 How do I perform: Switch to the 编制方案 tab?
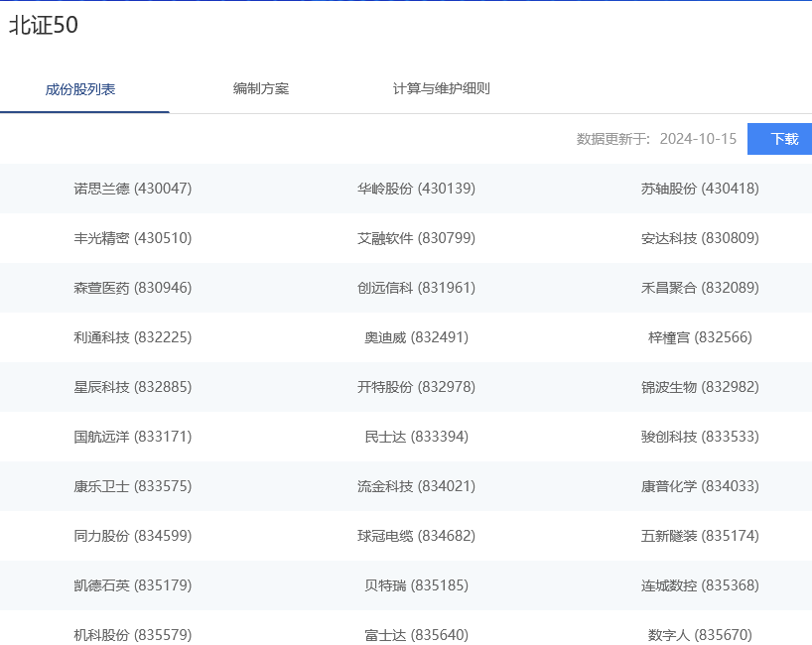259,88
